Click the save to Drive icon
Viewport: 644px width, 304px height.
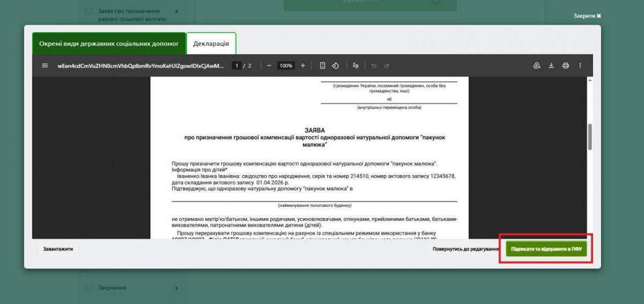(537, 66)
